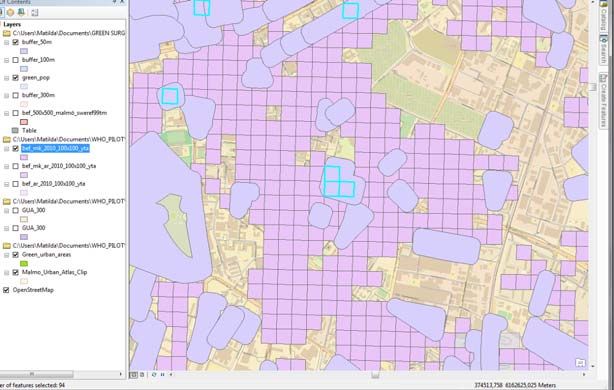Collapse the Green_urban_areas layer

point(7,255)
